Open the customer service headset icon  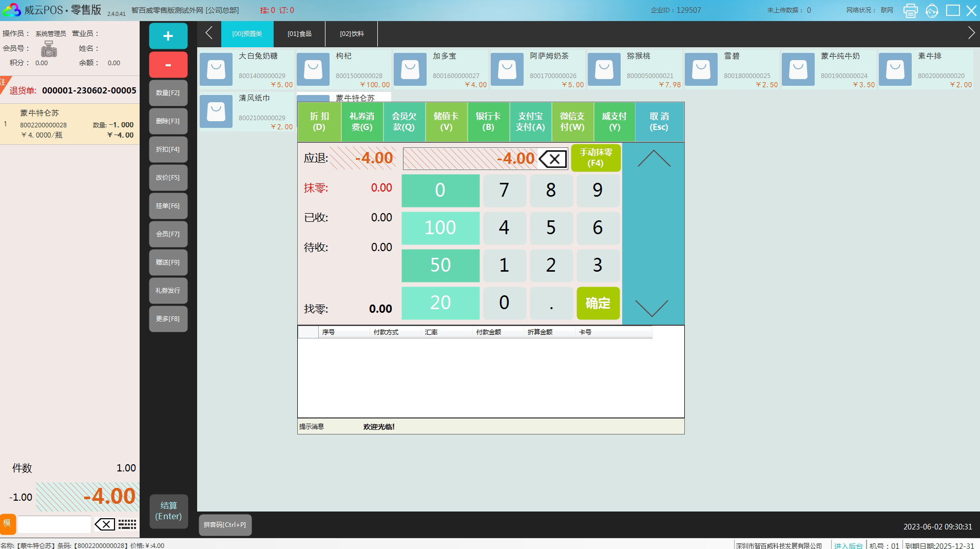pyautogui.click(x=932, y=10)
